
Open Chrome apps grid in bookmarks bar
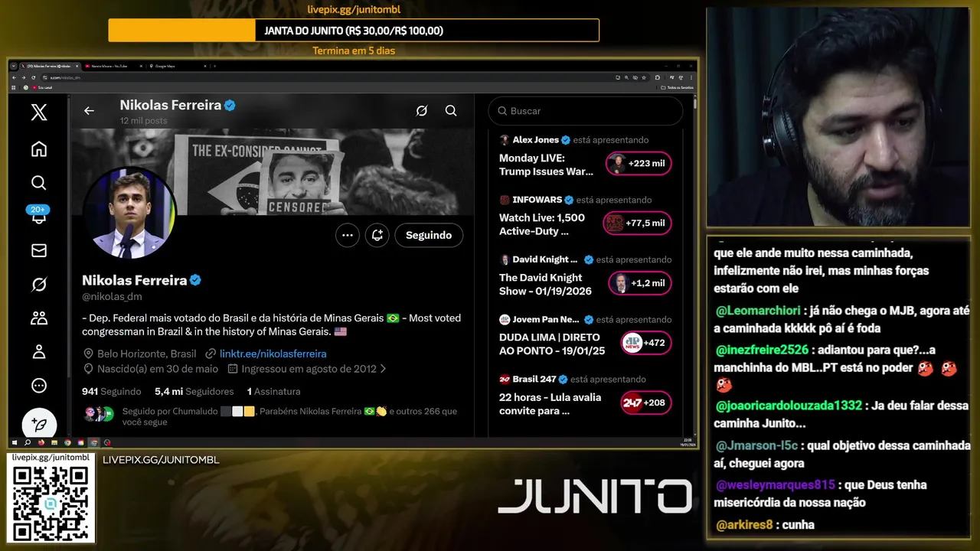tap(13, 87)
